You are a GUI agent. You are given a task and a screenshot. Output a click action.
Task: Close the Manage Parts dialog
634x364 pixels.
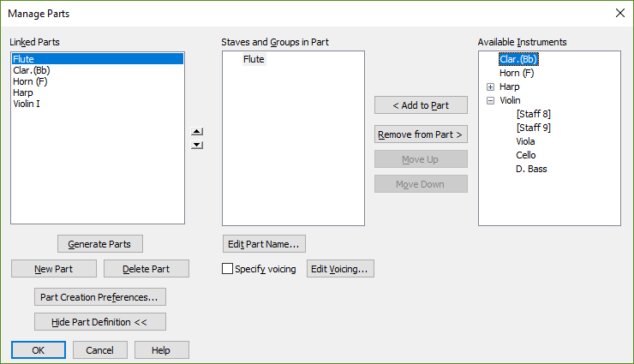(619, 12)
